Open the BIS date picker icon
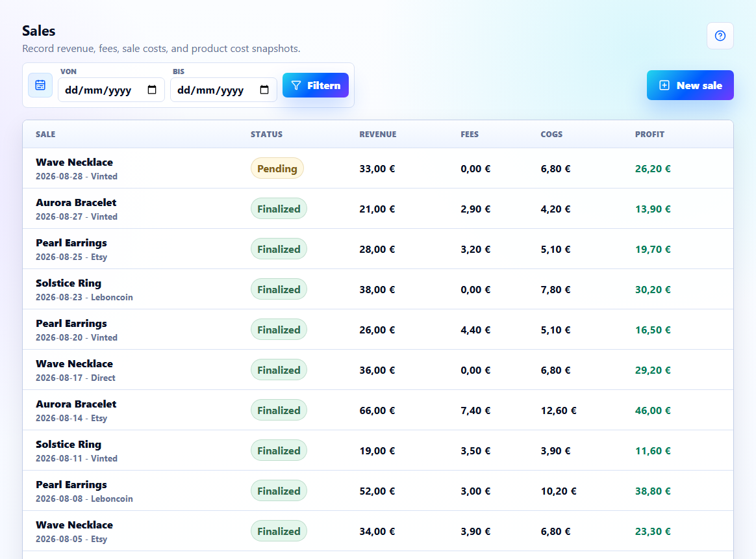The width and height of the screenshot is (756, 559). [x=264, y=90]
